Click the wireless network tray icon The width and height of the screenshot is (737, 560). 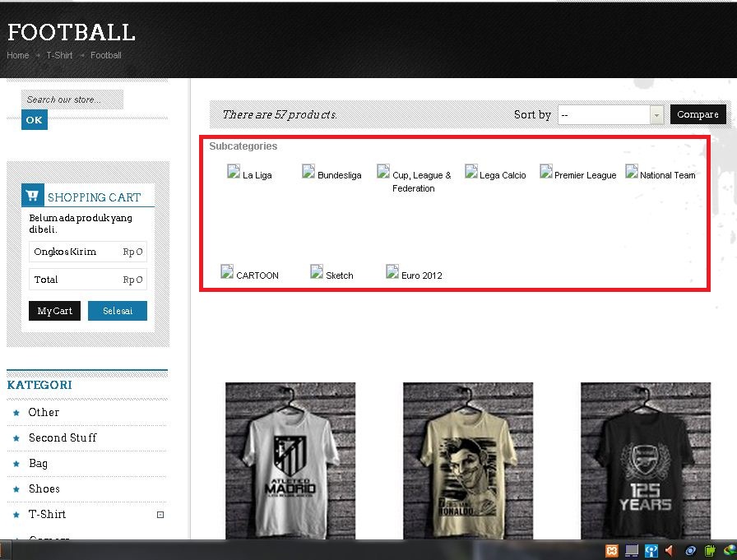pyautogui.click(x=651, y=551)
